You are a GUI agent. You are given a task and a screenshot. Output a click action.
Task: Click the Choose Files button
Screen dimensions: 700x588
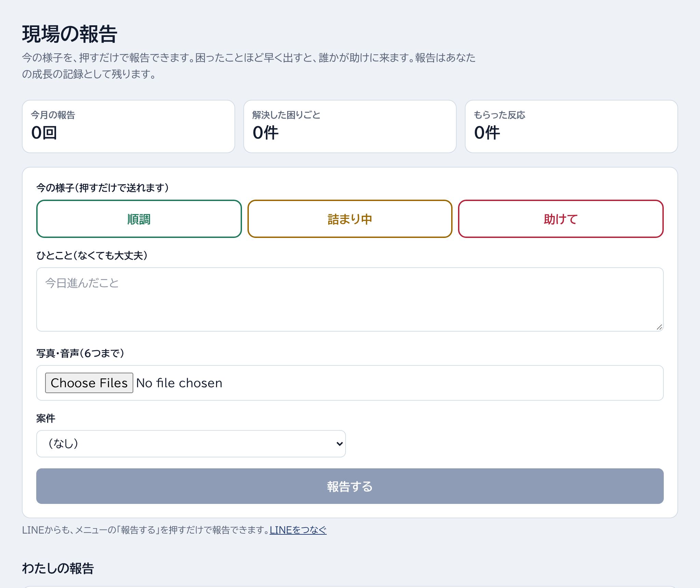89,383
